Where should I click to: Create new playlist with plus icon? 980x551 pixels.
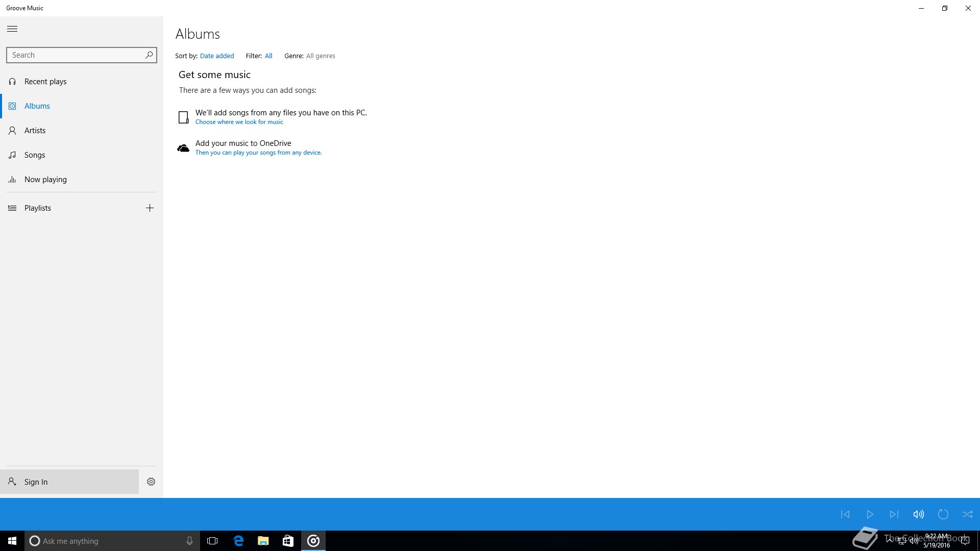tap(150, 208)
